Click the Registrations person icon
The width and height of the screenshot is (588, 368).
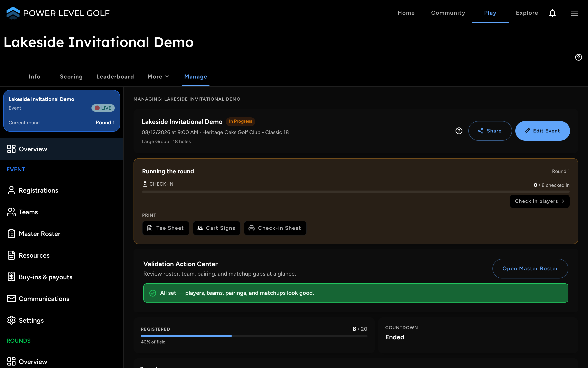click(11, 190)
